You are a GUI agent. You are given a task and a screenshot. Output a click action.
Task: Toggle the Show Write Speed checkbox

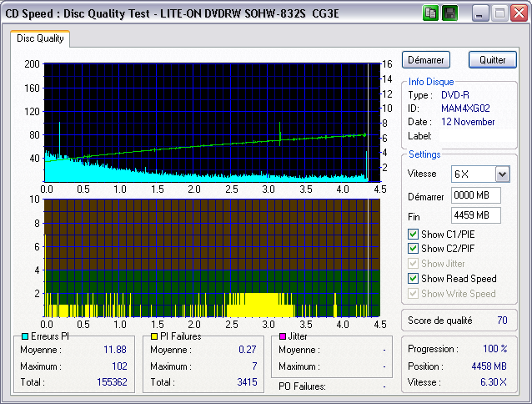pyautogui.click(x=413, y=293)
